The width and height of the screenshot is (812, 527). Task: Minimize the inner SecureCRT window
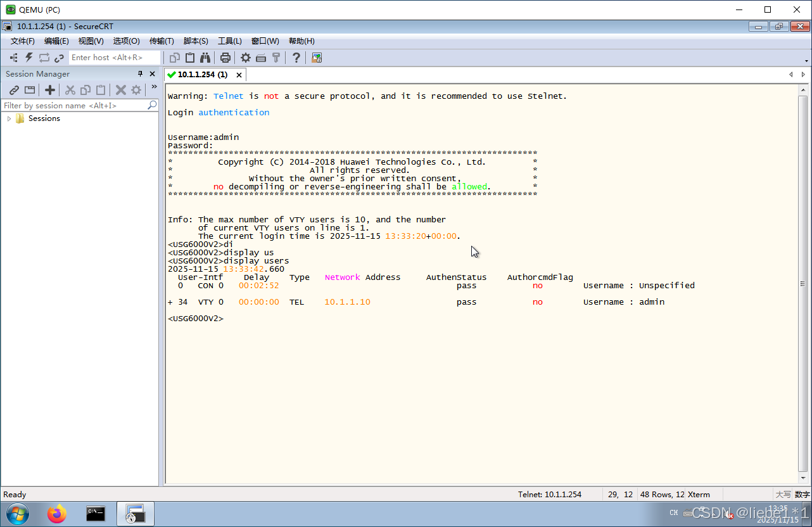click(x=758, y=27)
